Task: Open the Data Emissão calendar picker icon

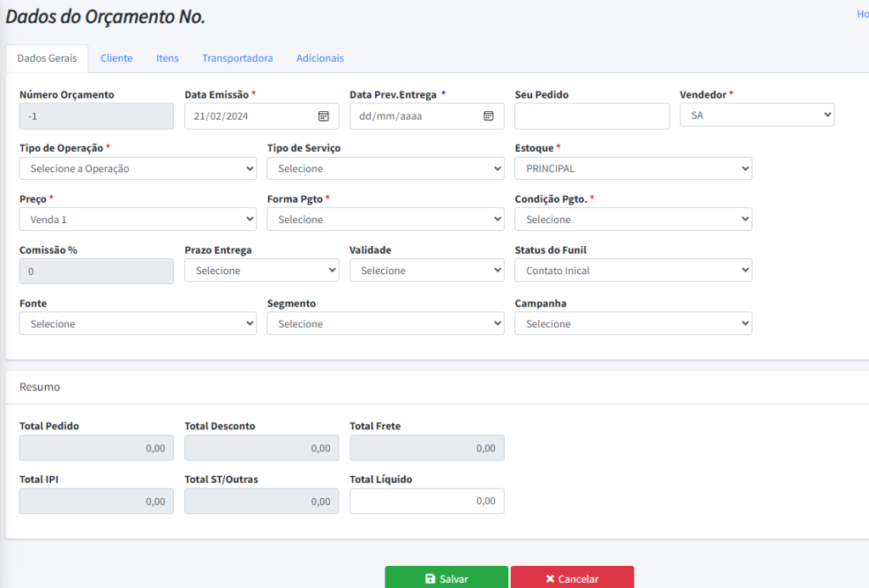Action: pos(323,116)
